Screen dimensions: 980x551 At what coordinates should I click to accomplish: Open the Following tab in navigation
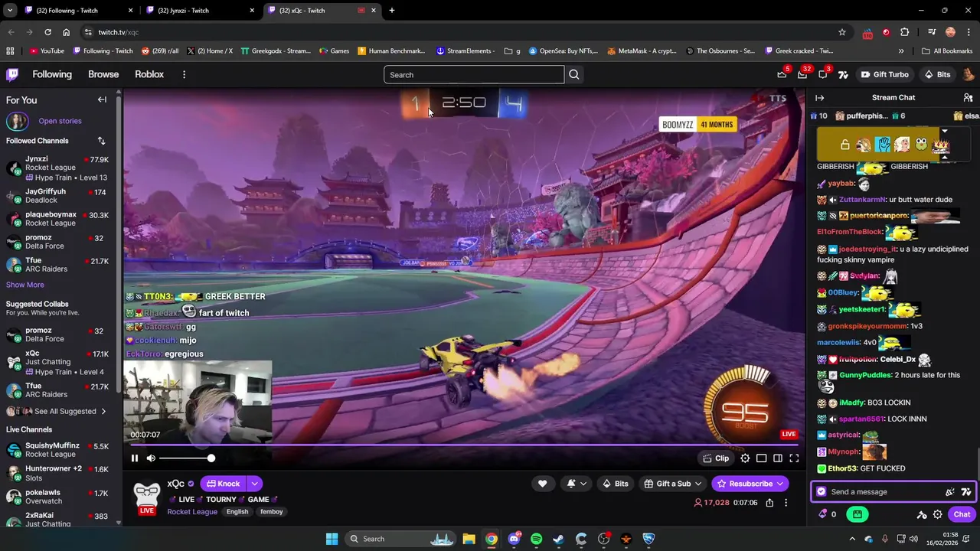[x=52, y=74]
